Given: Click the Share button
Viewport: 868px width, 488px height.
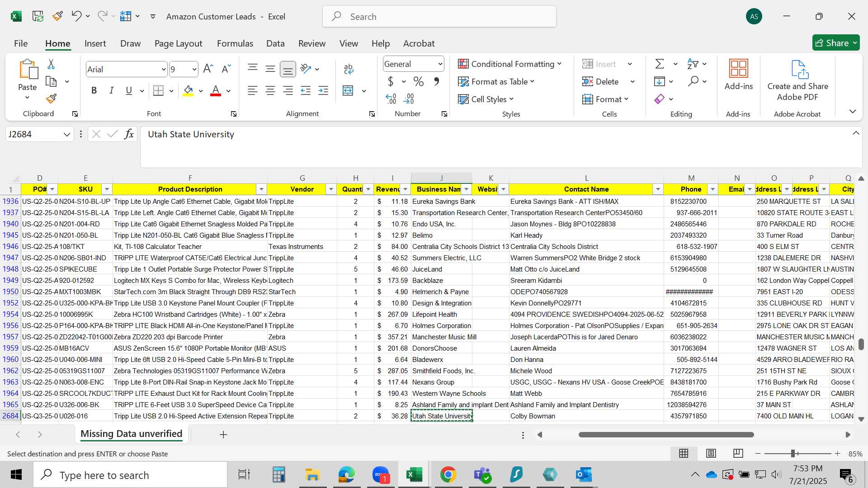Looking at the screenshot, I should point(835,43).
